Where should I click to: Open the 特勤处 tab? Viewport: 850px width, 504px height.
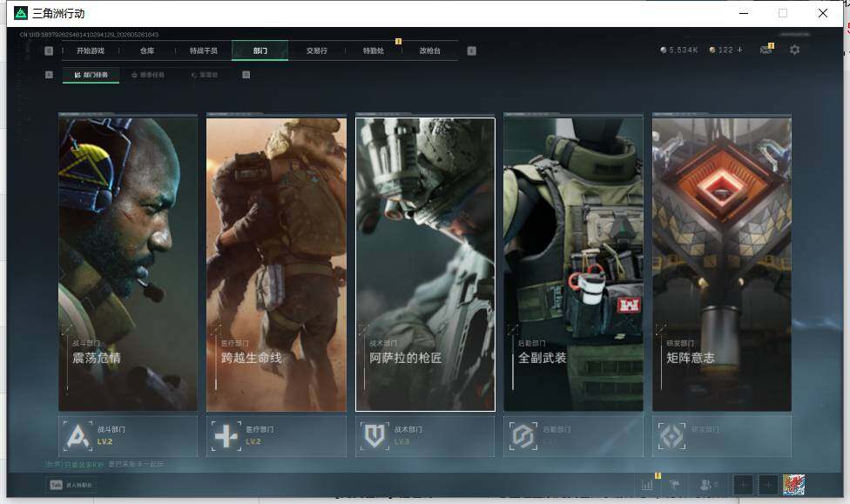373,50
